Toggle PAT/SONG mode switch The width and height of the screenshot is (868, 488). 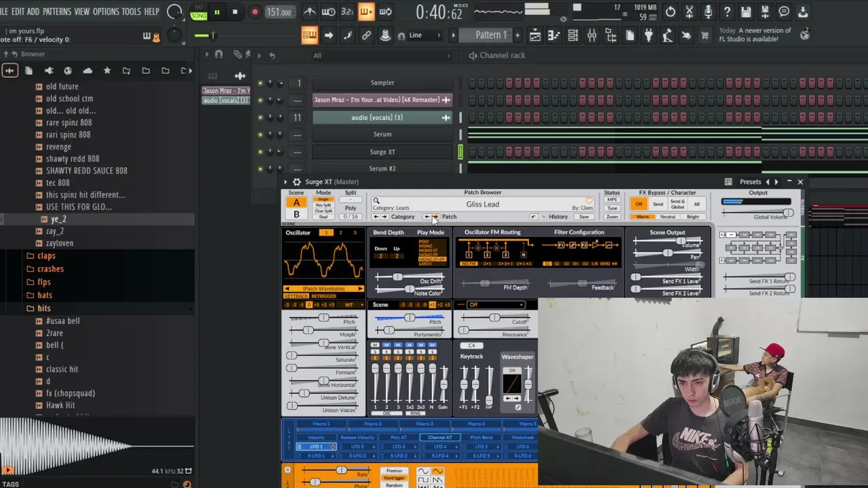(x=199, y=12)
